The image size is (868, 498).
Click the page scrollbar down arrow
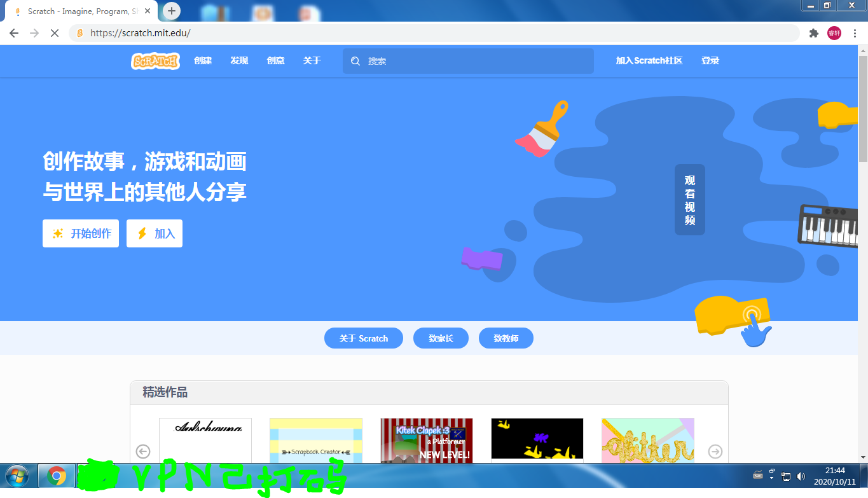(x=863, y=457)
